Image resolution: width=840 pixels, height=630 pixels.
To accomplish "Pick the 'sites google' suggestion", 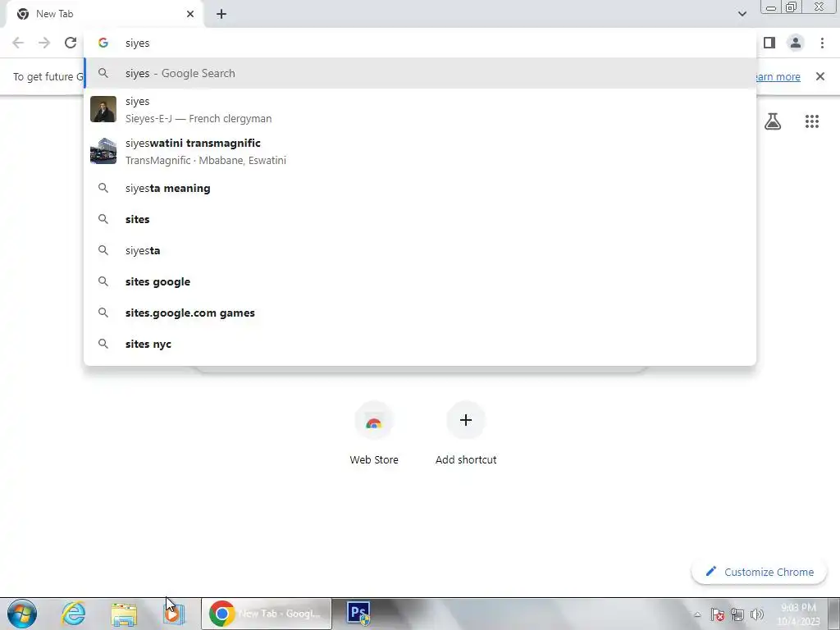I will [420, 281].
